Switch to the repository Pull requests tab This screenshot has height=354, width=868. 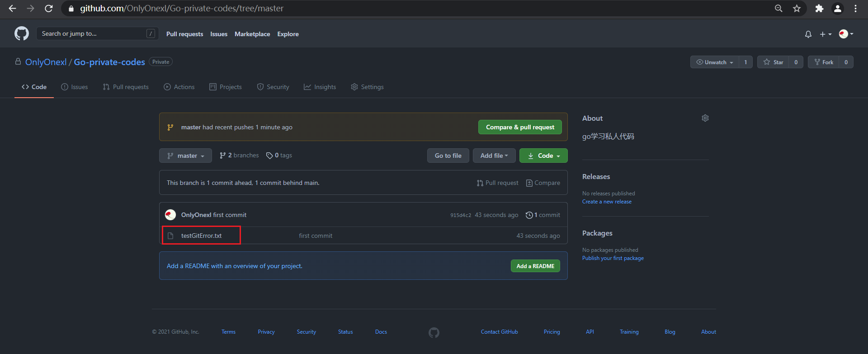pyautogui.click(x=126, y=87)
